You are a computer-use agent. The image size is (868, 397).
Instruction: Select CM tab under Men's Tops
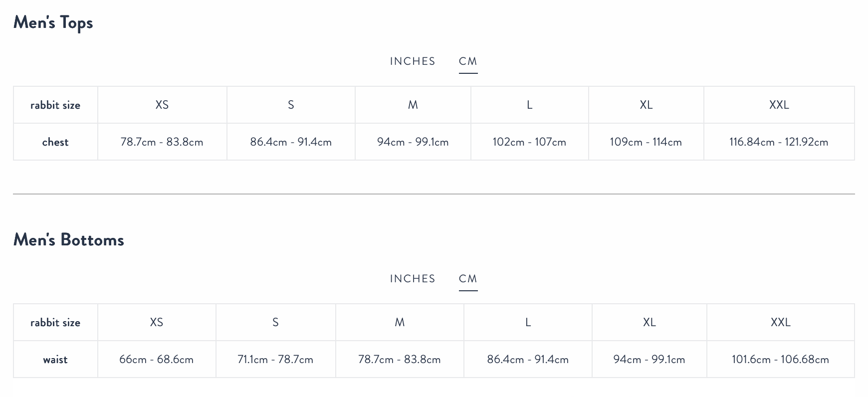[x=468, y=61]
